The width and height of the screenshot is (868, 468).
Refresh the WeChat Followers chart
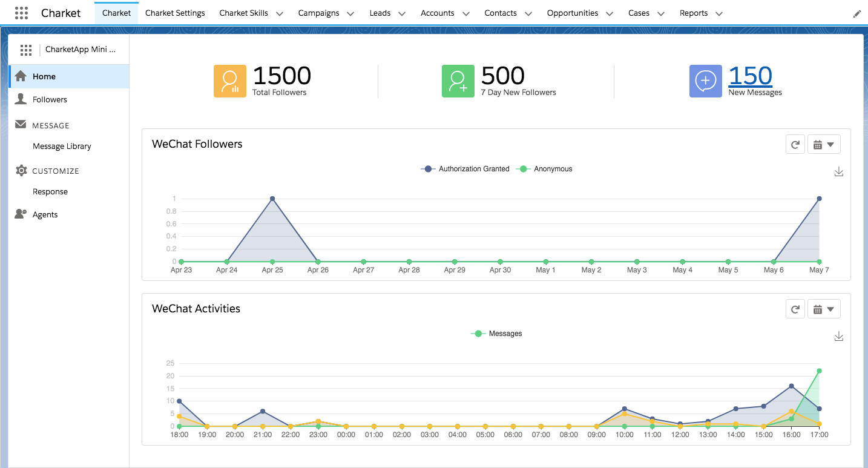(795, 145)
